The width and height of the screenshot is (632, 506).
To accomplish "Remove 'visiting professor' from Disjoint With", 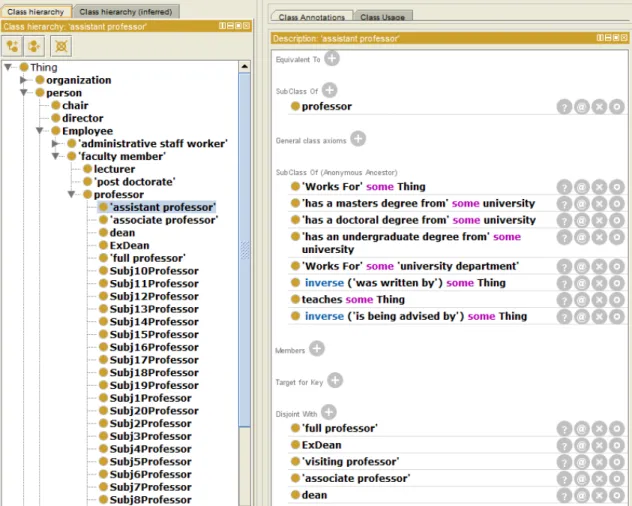I will point(599,462).
